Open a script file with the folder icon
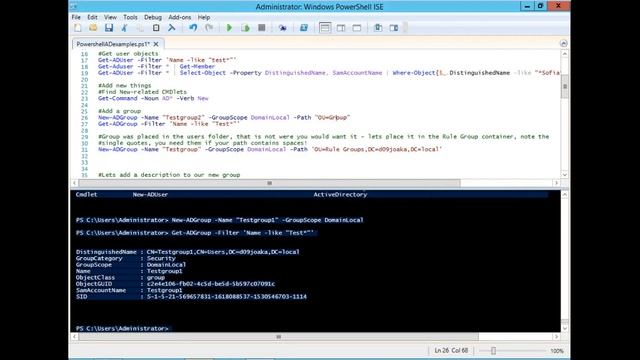The image size is (640, 360). click(93, 28)
